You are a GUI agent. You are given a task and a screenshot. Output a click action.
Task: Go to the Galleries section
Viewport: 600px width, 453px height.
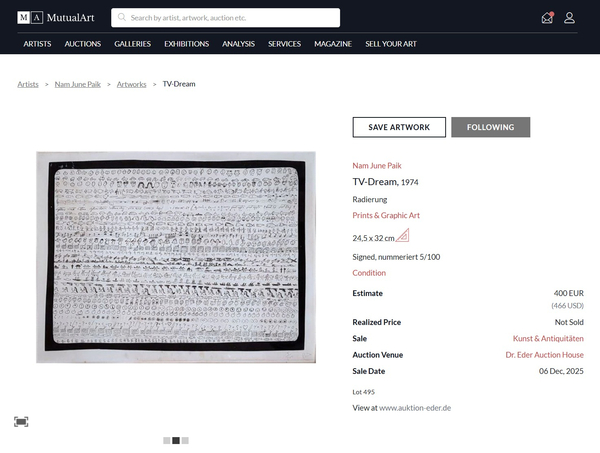(132, 44)
